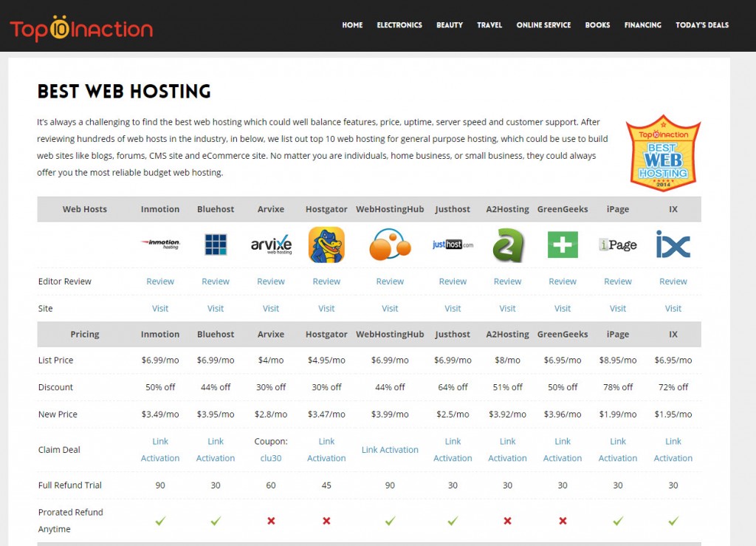Click the Best Web Hosting 2014 badge
The image size is (756, 546).
click(x=662, y=154)
